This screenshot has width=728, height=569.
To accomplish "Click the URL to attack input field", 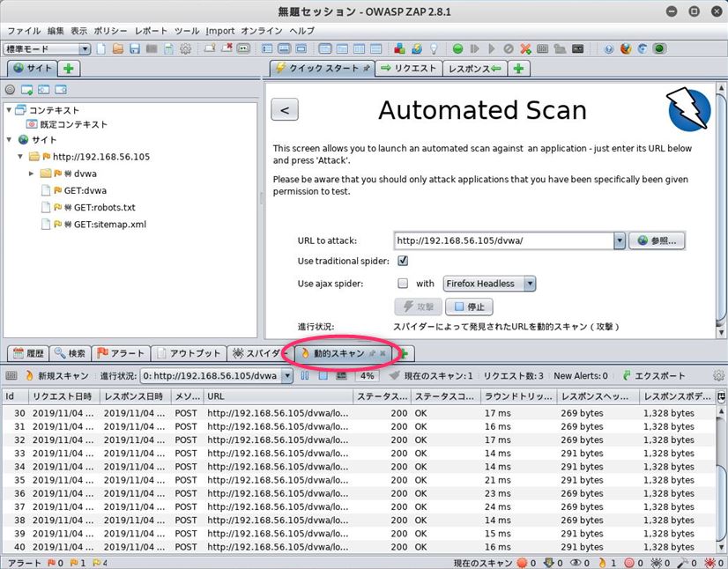I will 504,240.
